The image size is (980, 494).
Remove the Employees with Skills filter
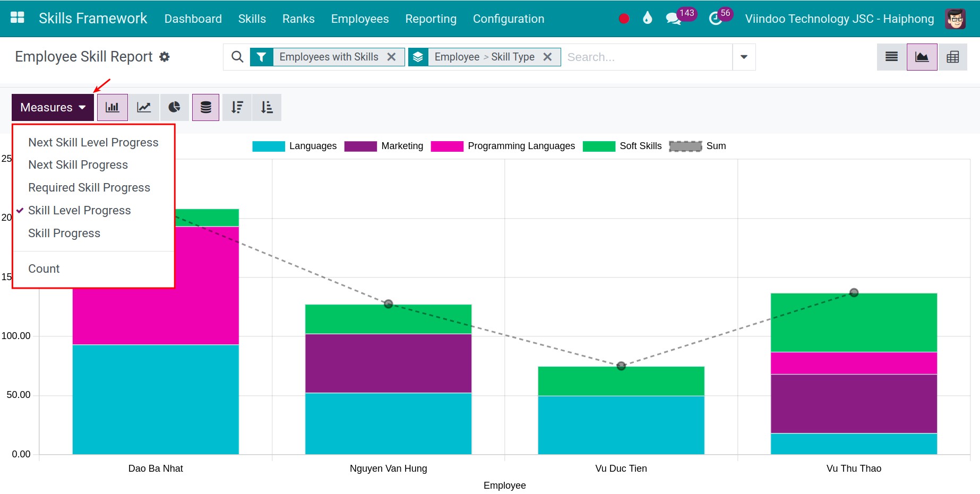pos(391,57)
